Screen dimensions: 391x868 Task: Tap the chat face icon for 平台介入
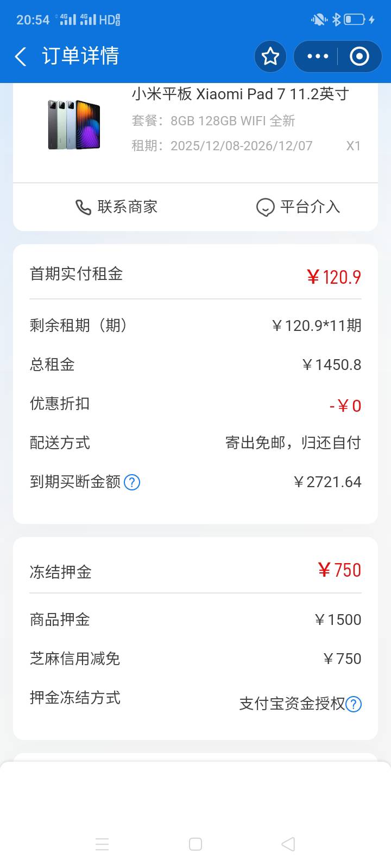(265, 207)
